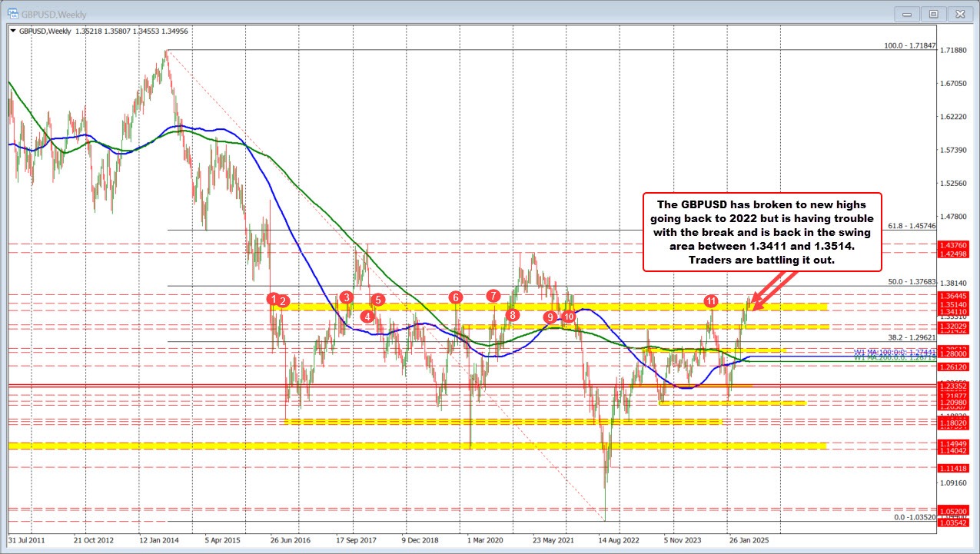The height and width of the screenshot is (554, 980).
Task: Select swing marker number 5 on the chart
Action: pos(377,299)
